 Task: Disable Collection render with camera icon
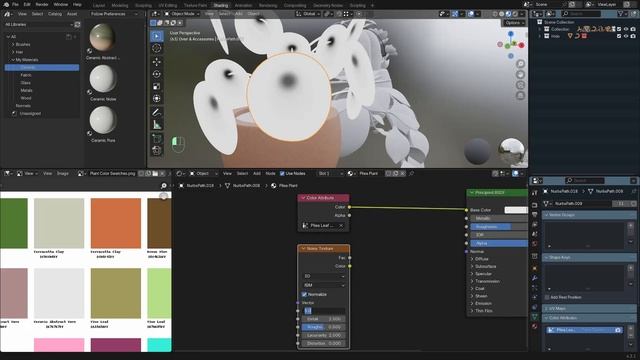click(x=633, y=29)
